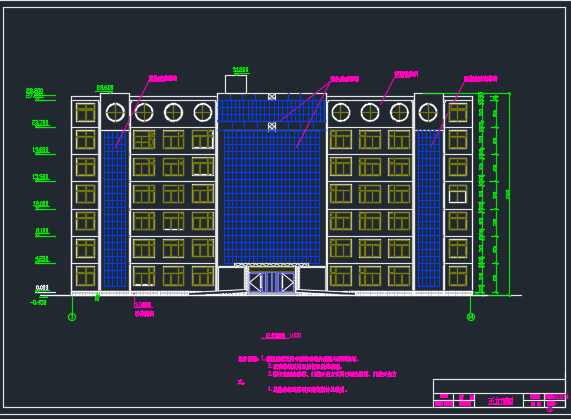
Task: Pick the green elevation marker above the rooftop box
Action: click(240, 70)
